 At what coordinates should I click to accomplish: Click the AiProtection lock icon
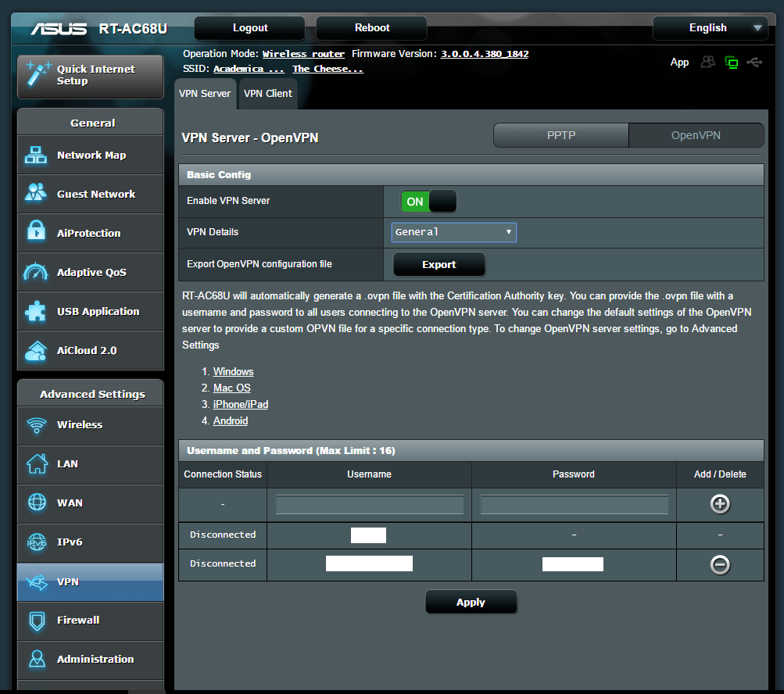pos(36,231)
